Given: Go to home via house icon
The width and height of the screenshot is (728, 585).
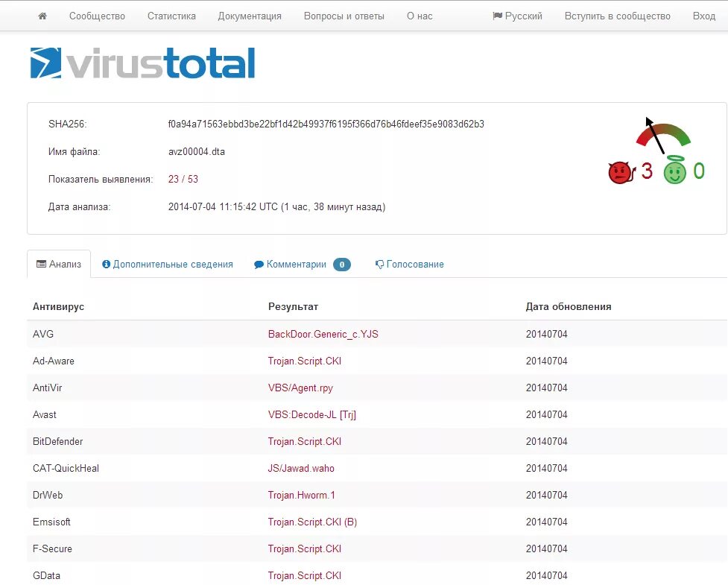Looking at the screenshot, I should 42,16.
